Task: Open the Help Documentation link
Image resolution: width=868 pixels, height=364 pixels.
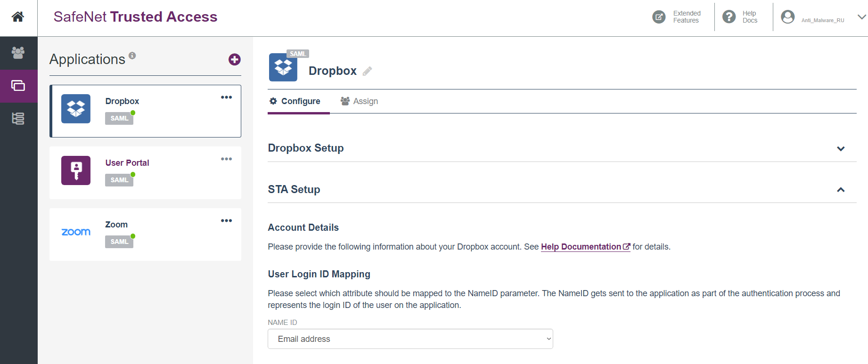Action: coord(585,247)
